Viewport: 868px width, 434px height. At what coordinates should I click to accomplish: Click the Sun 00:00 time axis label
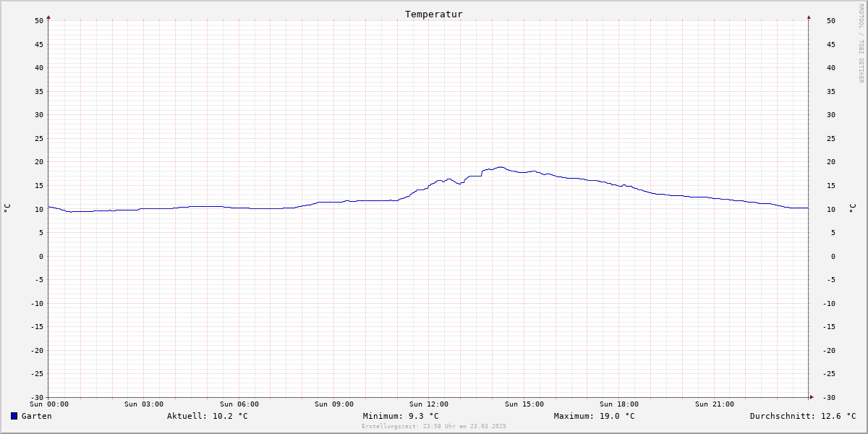pos(49,404)
